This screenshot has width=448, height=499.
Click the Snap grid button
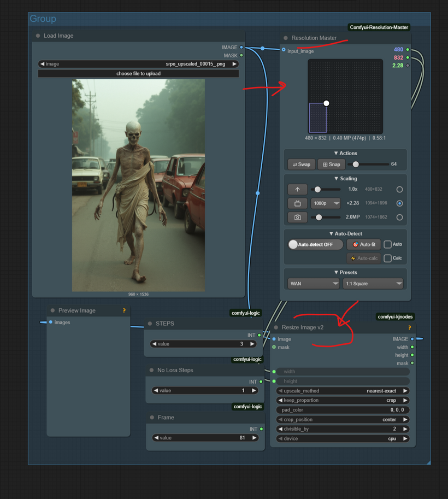331,164
